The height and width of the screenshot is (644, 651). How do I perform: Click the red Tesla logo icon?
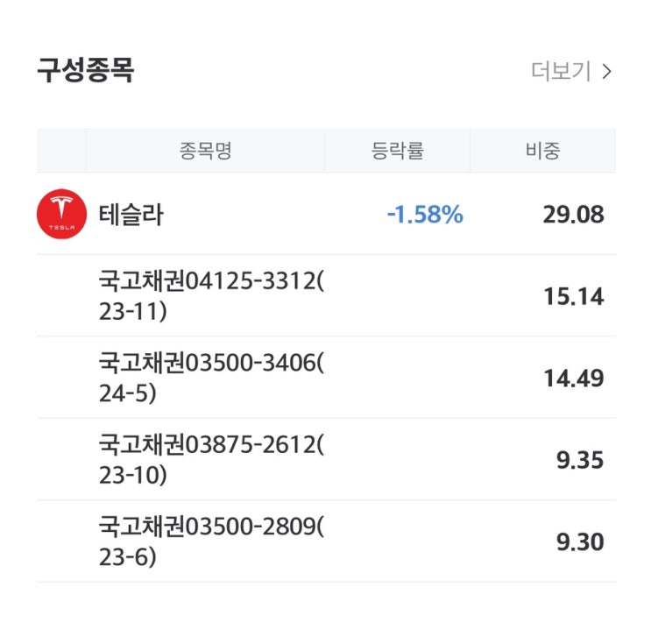click(x=61, y=214)
